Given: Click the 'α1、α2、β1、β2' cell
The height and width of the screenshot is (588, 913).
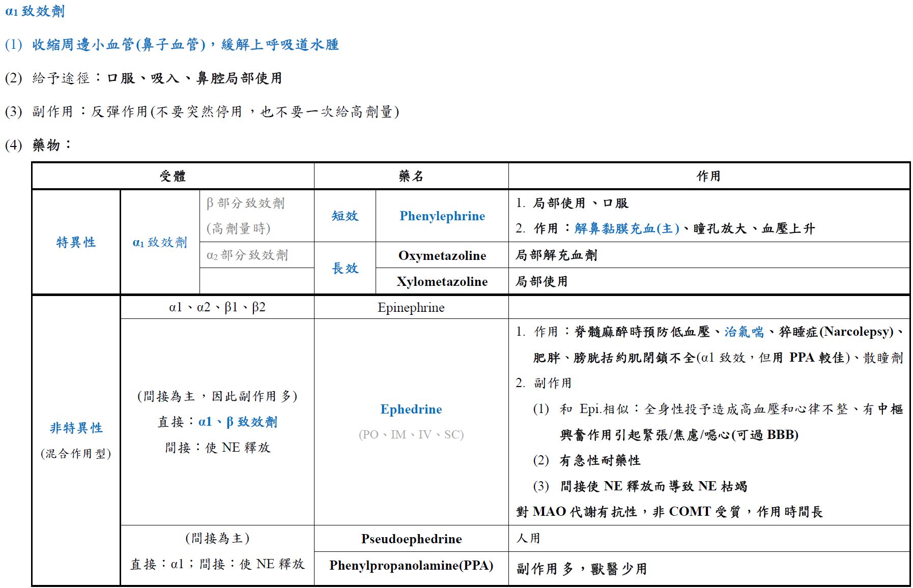Looking at the screenshot, I should tap(217, 307).
